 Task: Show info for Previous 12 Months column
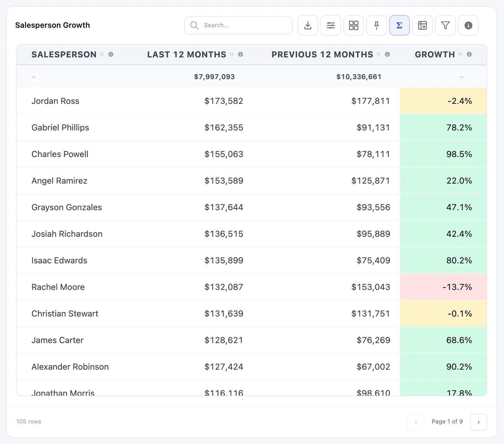tap(388, 54)
